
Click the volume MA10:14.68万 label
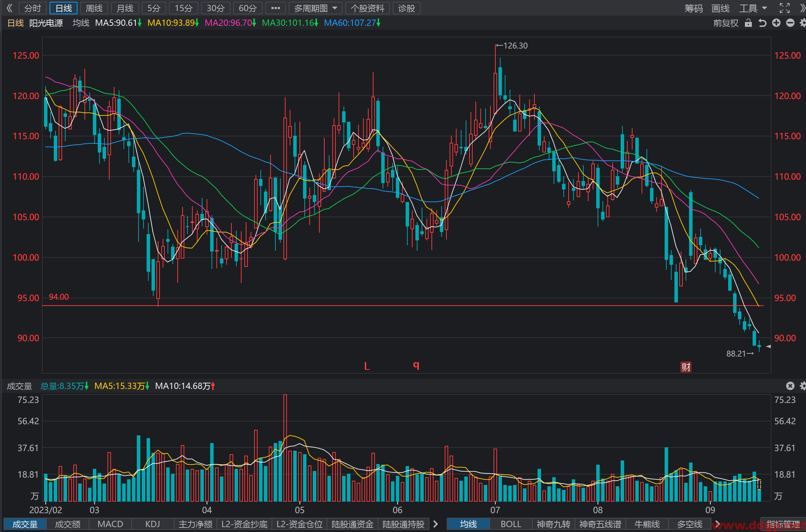point(185,386)
